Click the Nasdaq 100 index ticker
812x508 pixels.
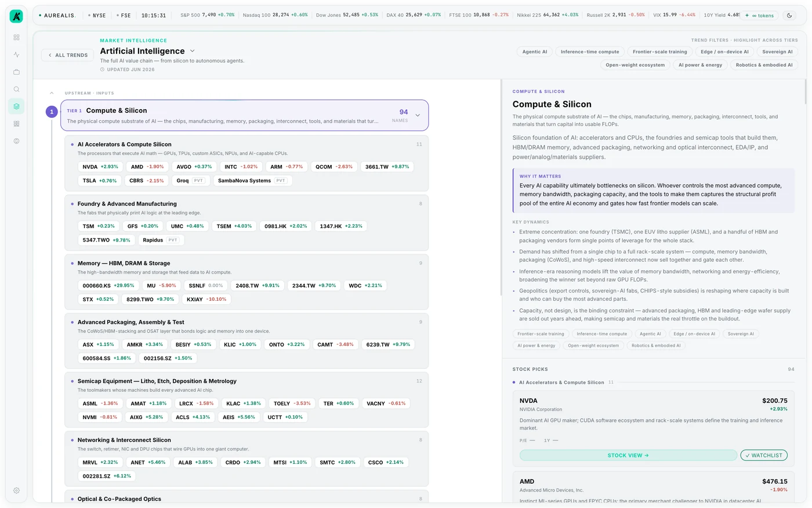pos(275,15)
